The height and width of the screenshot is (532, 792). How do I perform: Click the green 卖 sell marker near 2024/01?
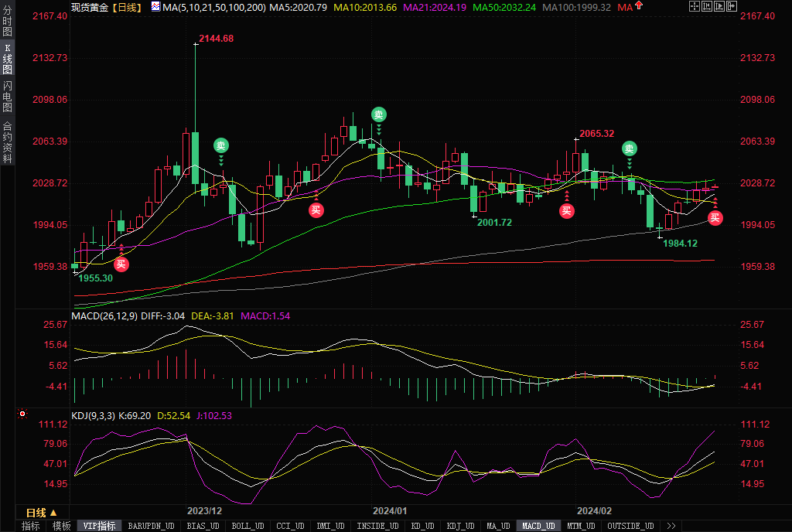coord(378,114)
